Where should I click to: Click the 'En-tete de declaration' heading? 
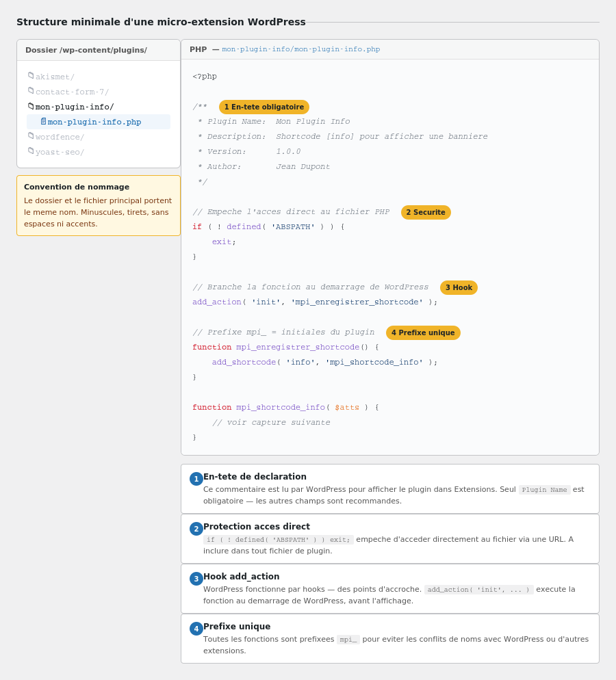tap(255, 477)
